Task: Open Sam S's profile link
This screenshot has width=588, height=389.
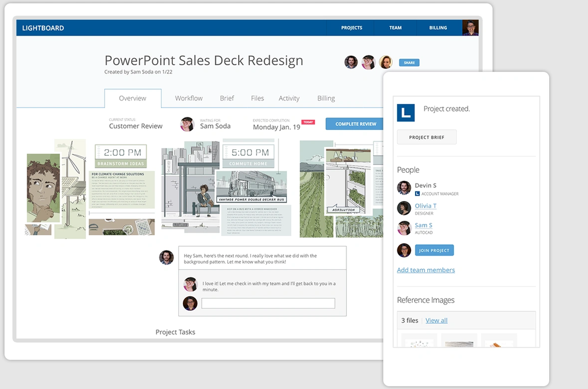Action: click(x=423, y=225)
